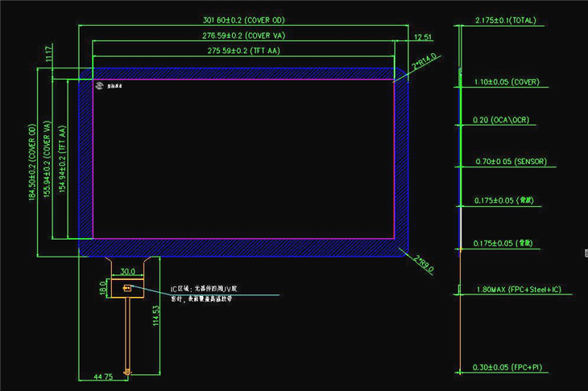Select the 2*R9.0 corner radius callout
The width and height of the screenshot is (588, 391).
pos(424,264)
